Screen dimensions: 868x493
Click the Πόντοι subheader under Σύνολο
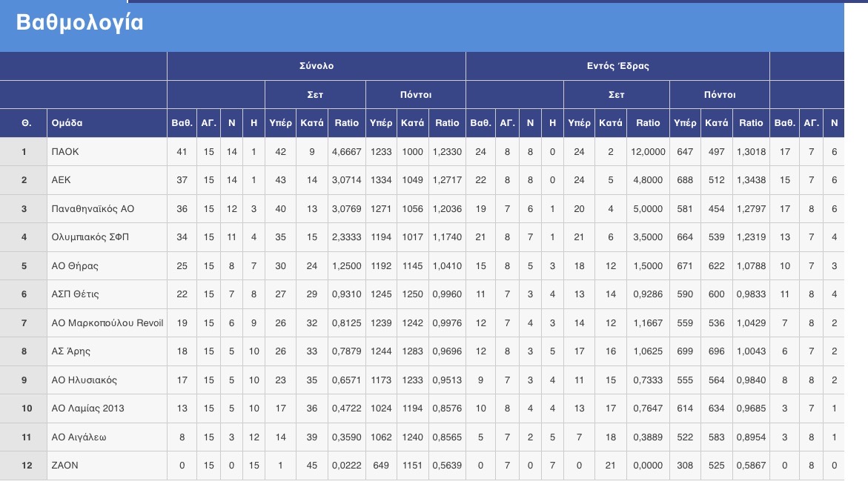[416, 95]
